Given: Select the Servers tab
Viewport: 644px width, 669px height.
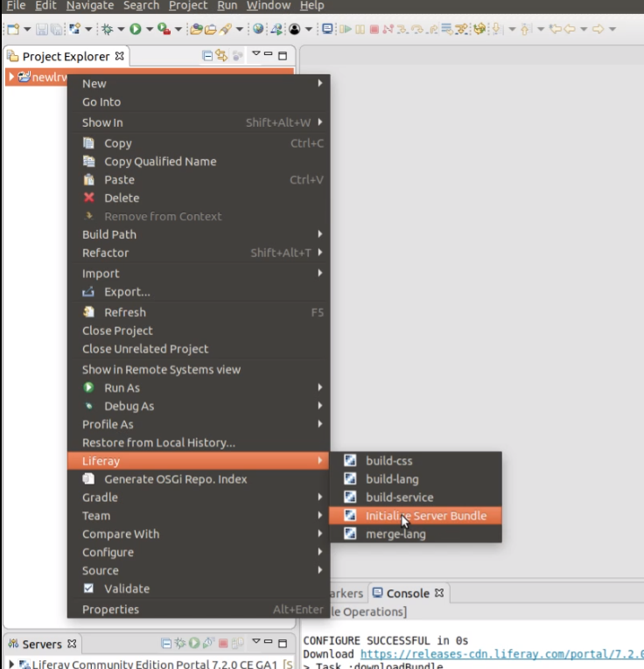Looking at the screenshot, I should [x=42, y=644].
